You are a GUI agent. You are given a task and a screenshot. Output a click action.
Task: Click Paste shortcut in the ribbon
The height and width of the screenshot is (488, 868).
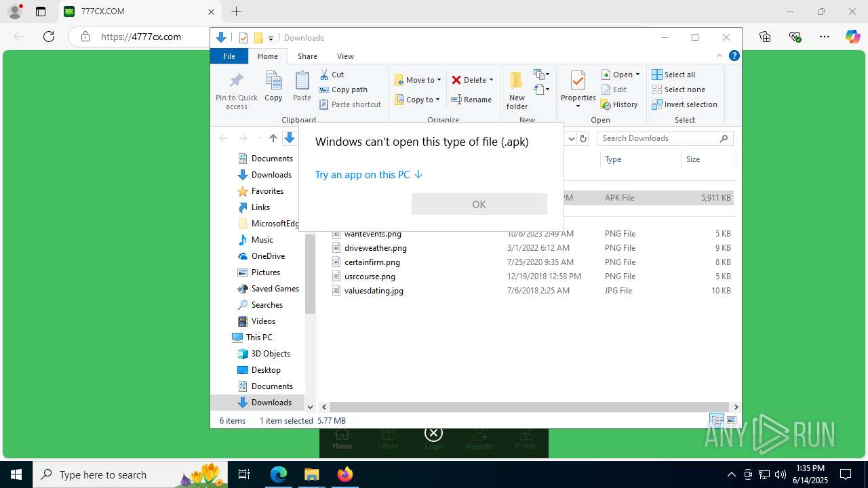click(350, 104)
